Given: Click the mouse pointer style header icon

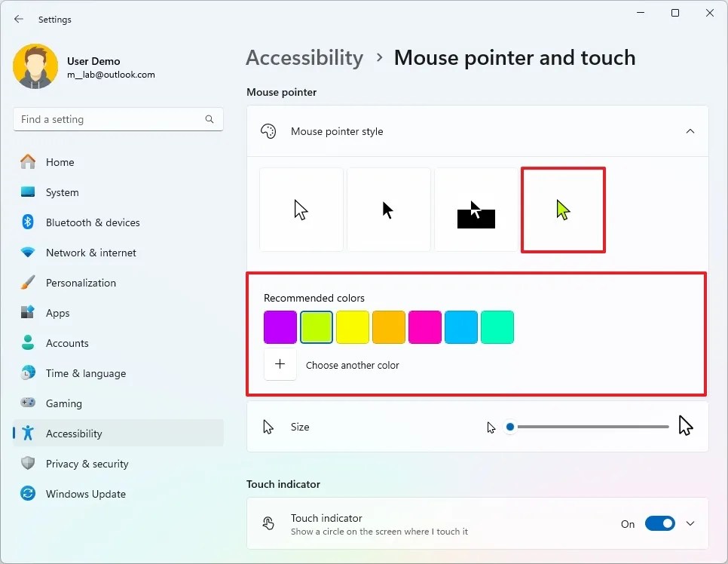Looking at the screenshot, I should tap(268, 130).
